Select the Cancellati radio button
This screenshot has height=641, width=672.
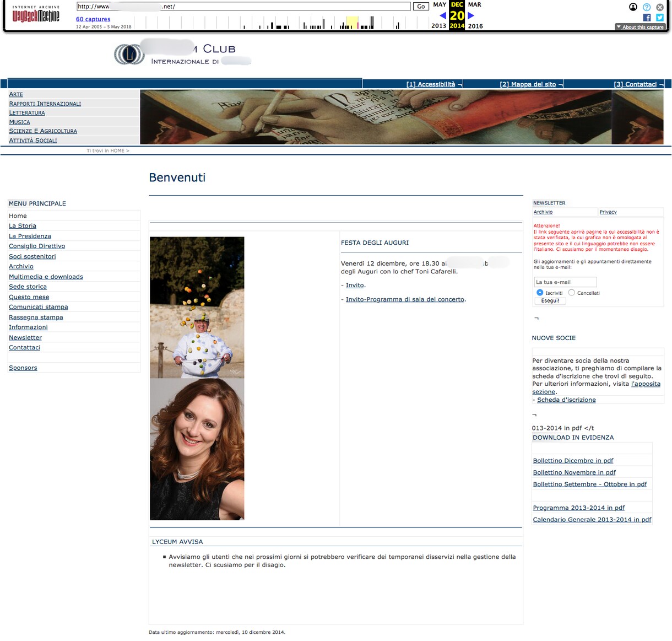click(x=571, y=293)
